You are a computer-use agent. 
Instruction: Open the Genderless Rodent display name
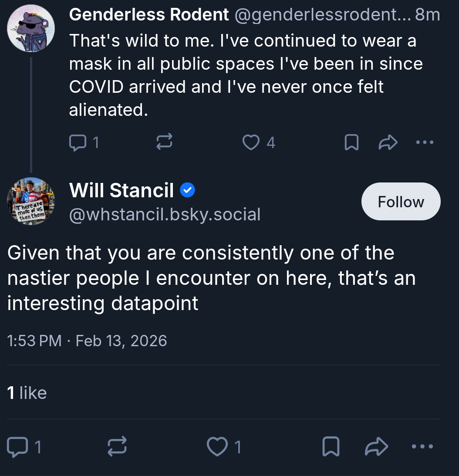click(x=149, y=15)
